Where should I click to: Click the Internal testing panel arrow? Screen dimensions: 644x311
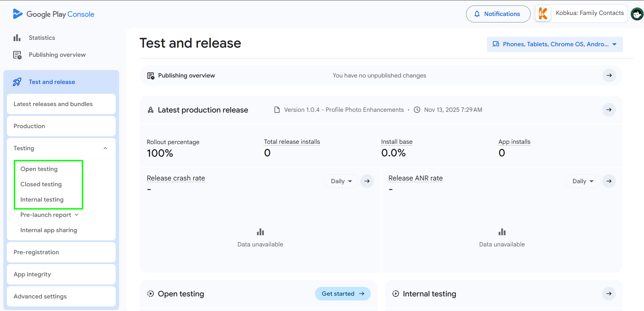coord(609,293)
